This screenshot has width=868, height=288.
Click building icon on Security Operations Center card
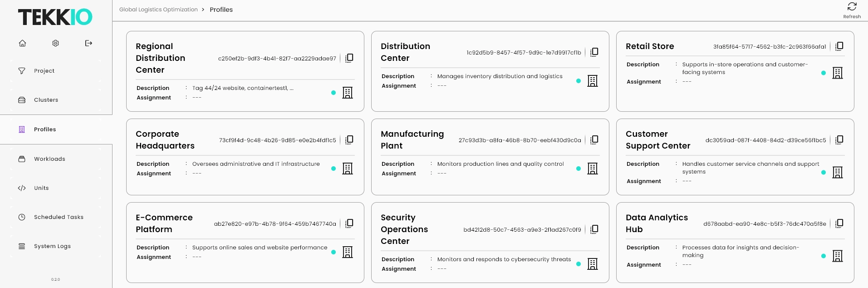[x=593, y=264]
